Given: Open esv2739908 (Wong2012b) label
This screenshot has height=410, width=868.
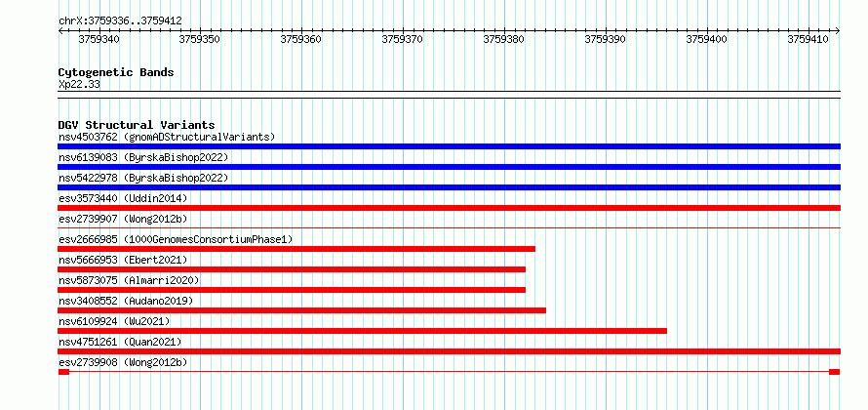Looking at the screenshot, I should click(123, 362).
